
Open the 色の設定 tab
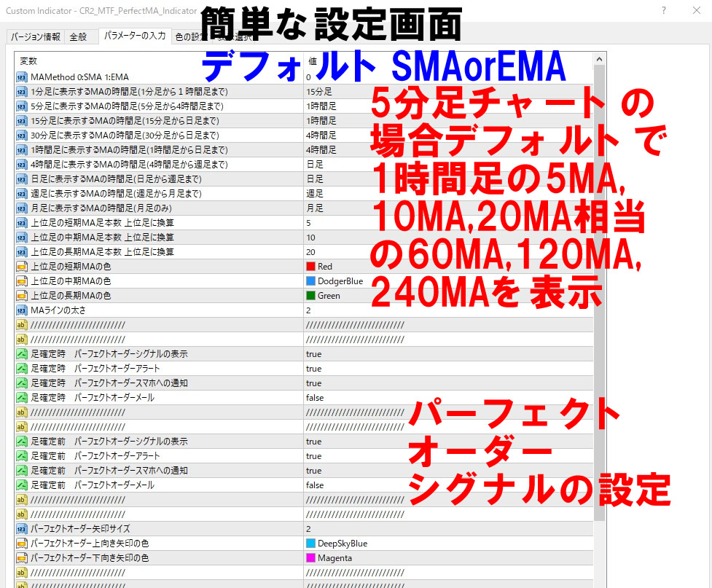pos(191,36)
